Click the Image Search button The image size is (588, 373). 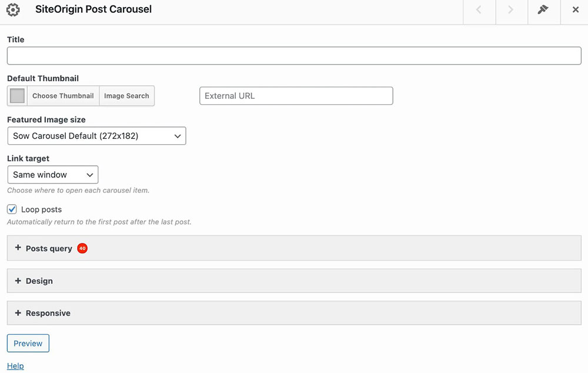tap(126, 96)
